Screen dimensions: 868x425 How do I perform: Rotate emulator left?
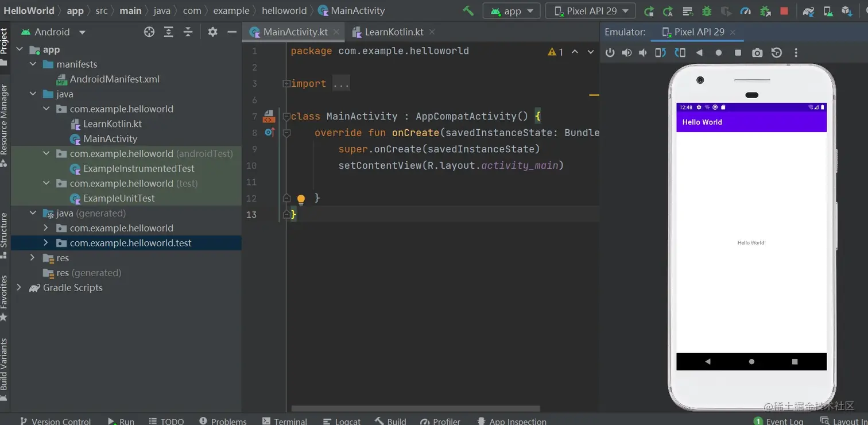pyautogui.click(x=661, y=53)
